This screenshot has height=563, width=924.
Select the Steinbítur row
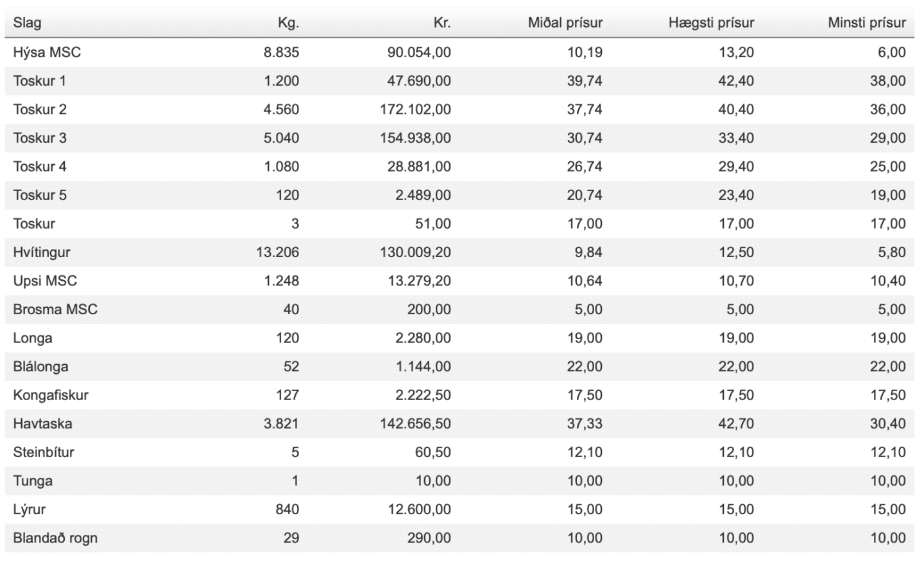459,452
